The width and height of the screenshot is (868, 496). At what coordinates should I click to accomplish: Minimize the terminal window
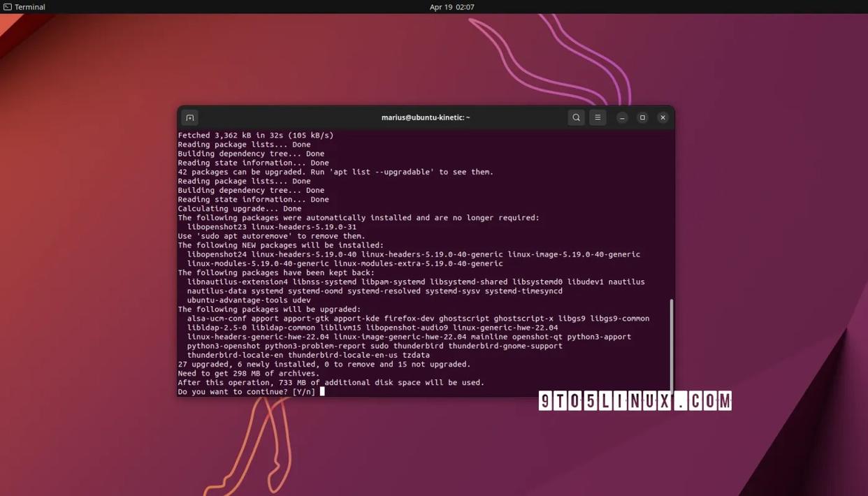tap(621, 117)
